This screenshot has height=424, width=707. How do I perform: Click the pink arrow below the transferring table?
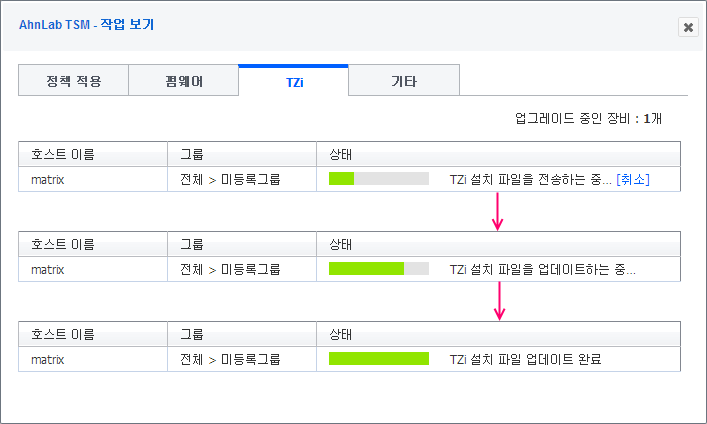(x=498, y=212)
